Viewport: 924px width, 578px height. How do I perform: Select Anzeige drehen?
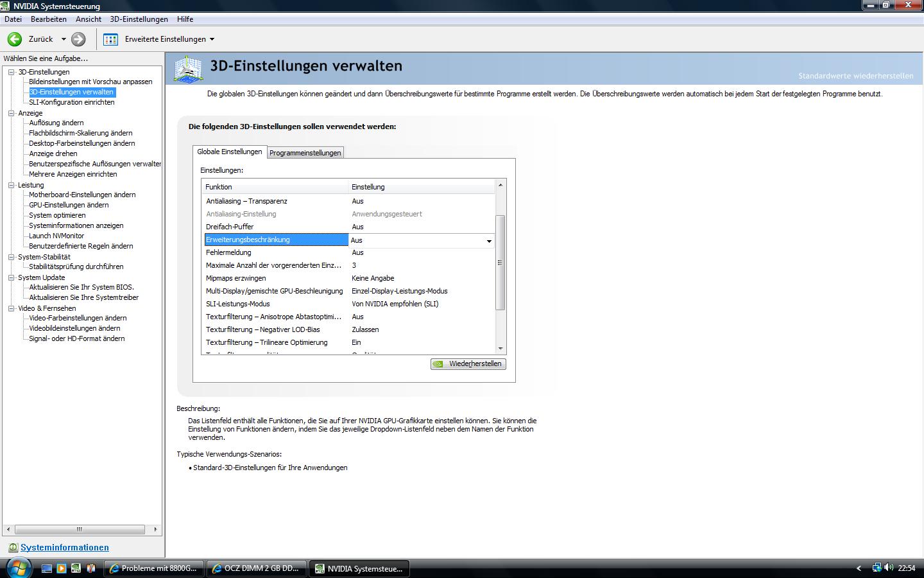click(x=53, y=153)
